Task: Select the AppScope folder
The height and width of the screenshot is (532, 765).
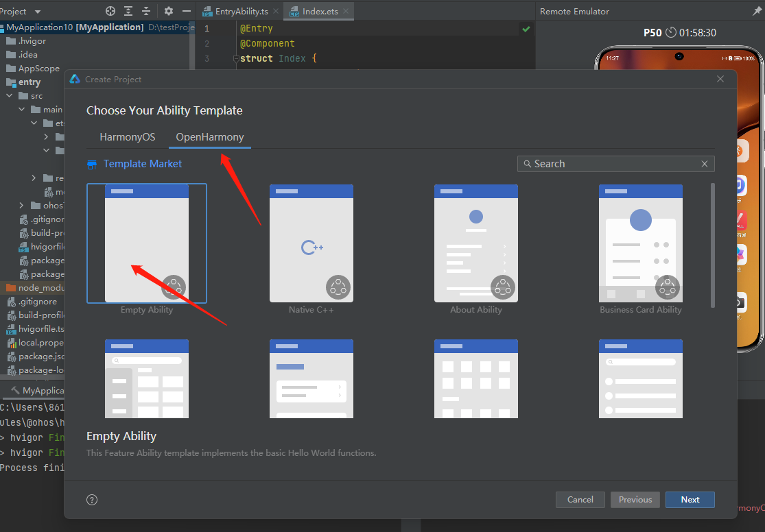Action: coord(33,69)
